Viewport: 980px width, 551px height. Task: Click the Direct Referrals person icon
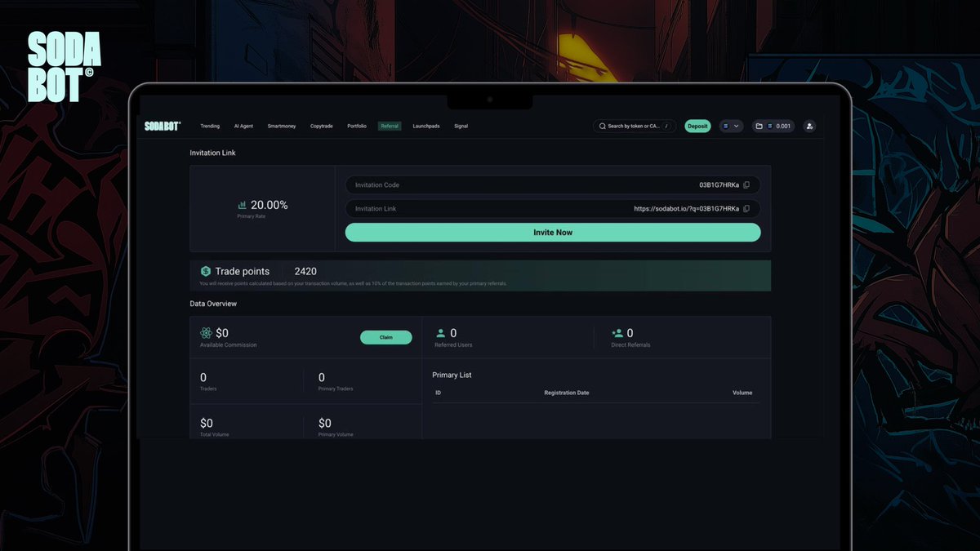click(617, 333)
